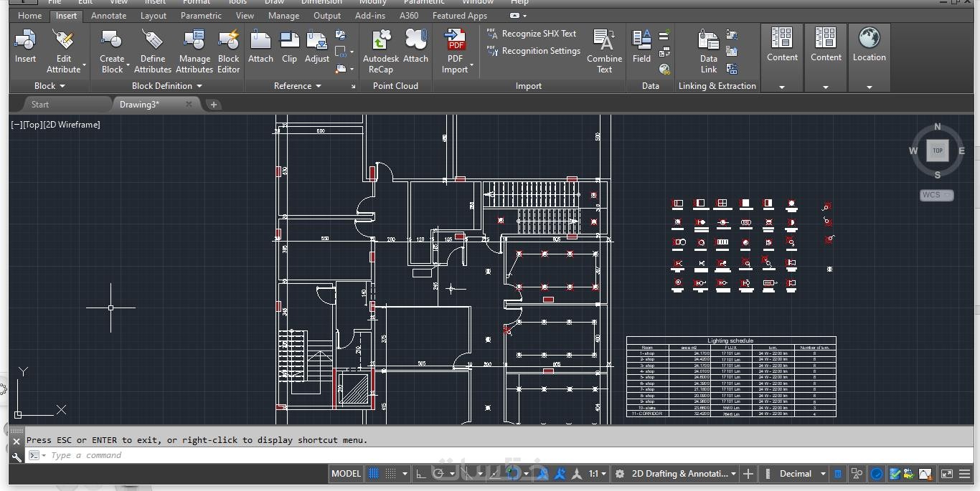Toggle Ortho mode in the status bar
Image resolution: width=980 pixels, height=491 pixels.
422,474
